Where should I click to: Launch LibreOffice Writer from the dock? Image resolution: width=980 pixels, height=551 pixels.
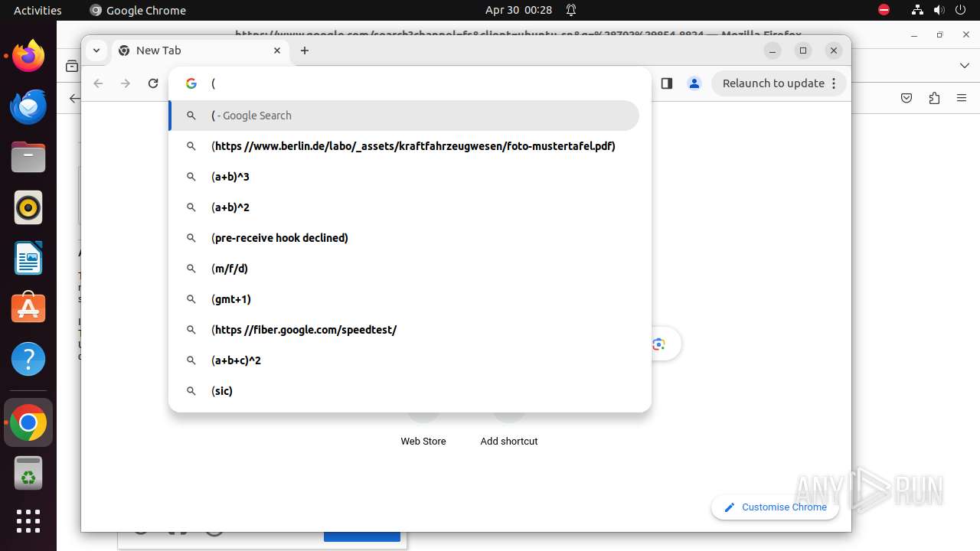click(28, 259)
